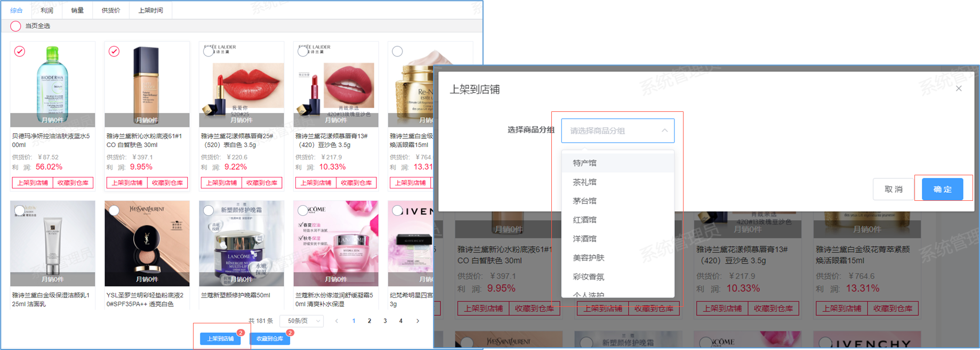Click 取消 in the dialog
980x350 pixels.
894,189
